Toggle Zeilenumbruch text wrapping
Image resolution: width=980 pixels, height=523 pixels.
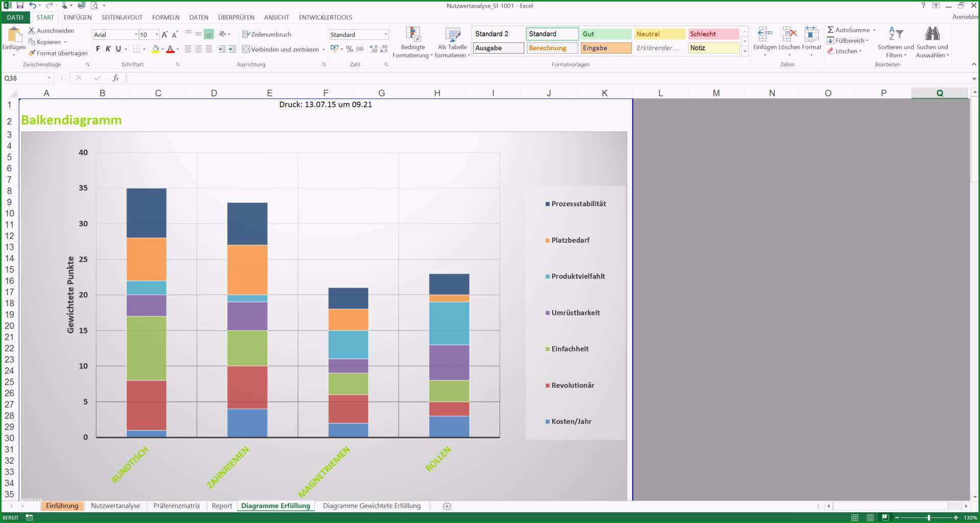(x=267, y=34)
